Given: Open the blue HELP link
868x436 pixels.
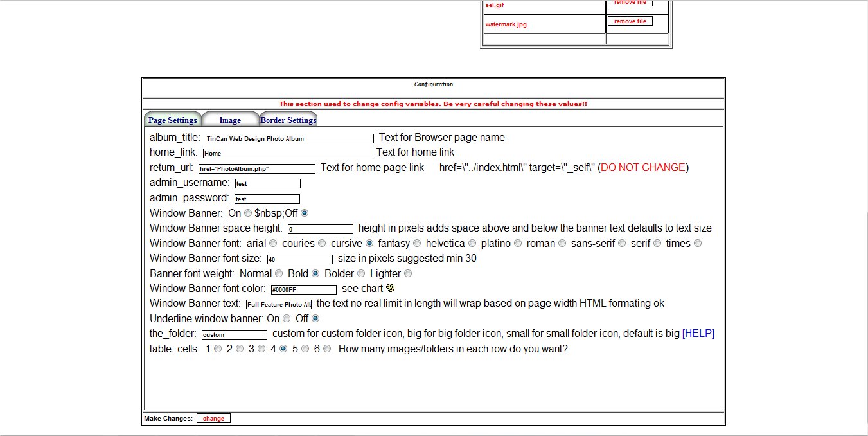Looking at the screenshot, I should coord(698,334).
